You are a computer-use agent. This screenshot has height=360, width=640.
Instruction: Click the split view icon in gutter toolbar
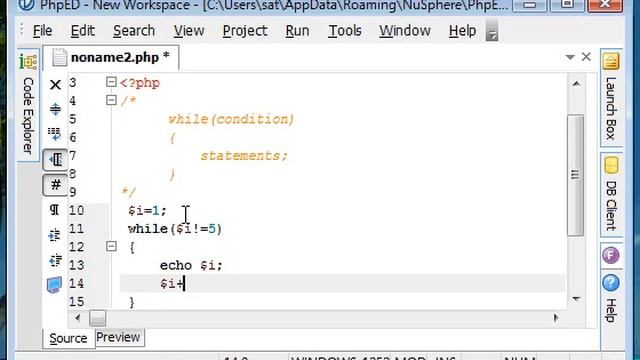pos(55,109)
